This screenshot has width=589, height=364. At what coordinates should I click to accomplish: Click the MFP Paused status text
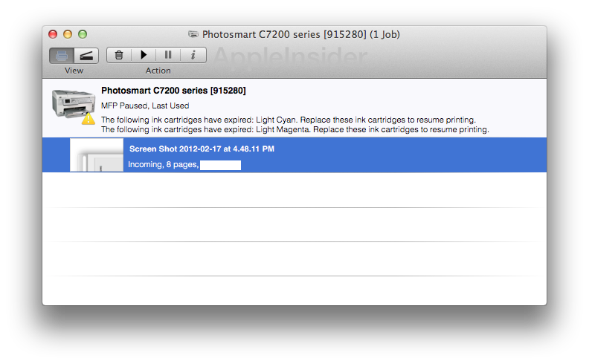[139, 105]
